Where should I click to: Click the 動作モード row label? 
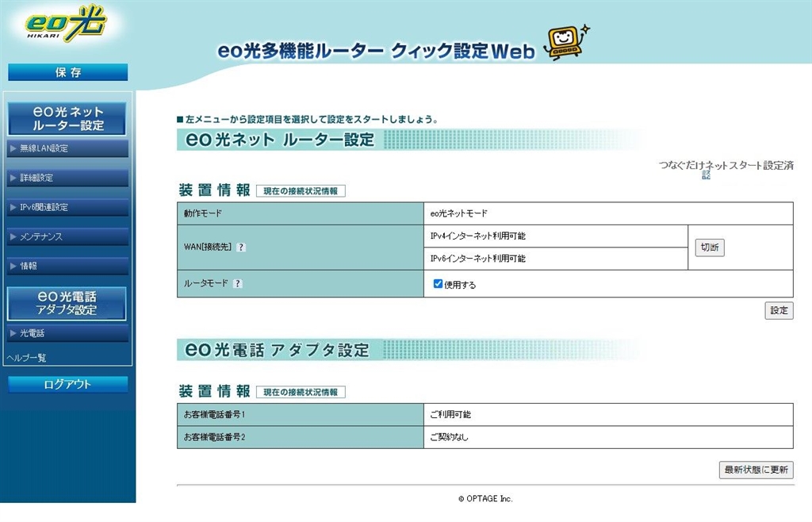[301, 213]
